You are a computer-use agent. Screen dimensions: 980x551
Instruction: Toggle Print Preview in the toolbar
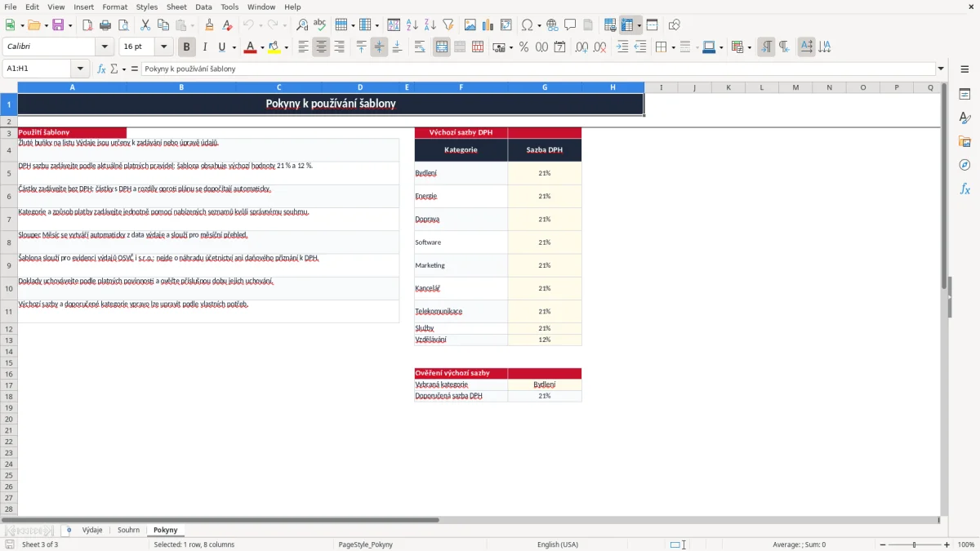pos(123,25)
